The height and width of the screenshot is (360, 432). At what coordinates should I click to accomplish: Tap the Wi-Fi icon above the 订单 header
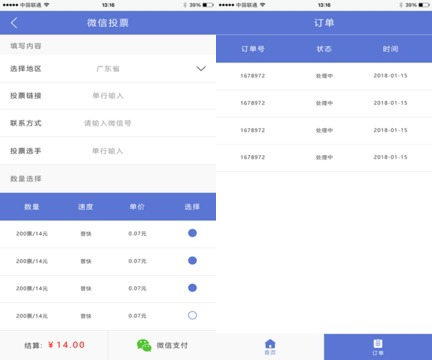262,5
